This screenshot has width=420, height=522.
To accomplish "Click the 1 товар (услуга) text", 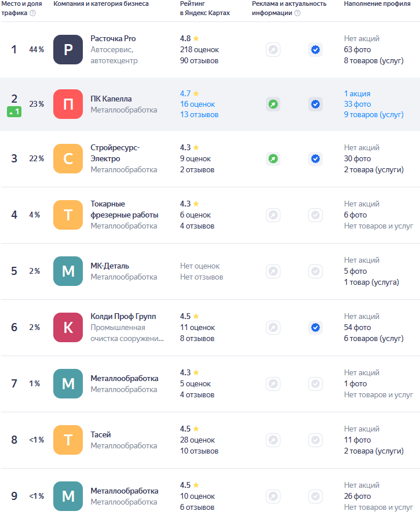I will (x=371, y=282).
